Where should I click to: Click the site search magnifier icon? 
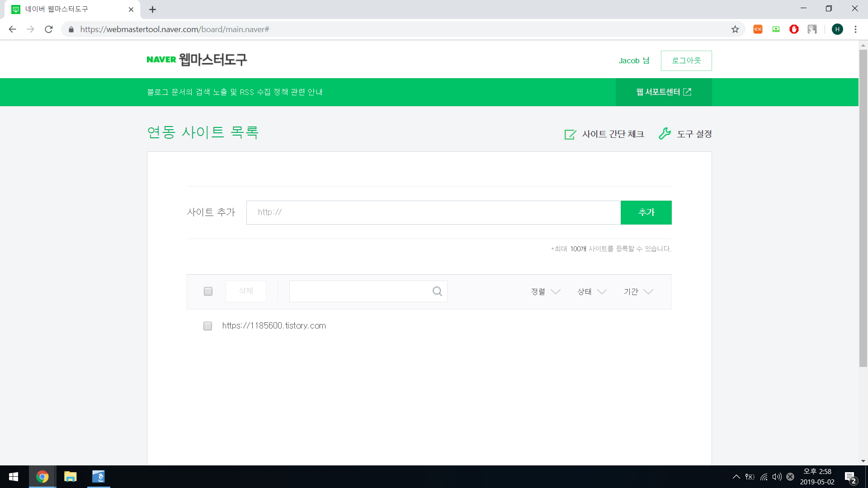tap(437, 291)
